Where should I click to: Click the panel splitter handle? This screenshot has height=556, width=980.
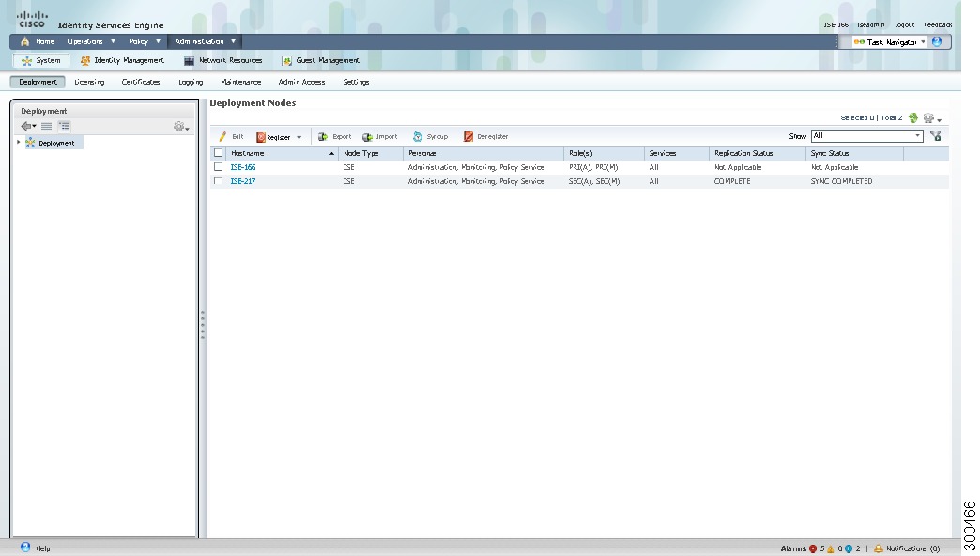pyautogui.click(x=203, y=325)
